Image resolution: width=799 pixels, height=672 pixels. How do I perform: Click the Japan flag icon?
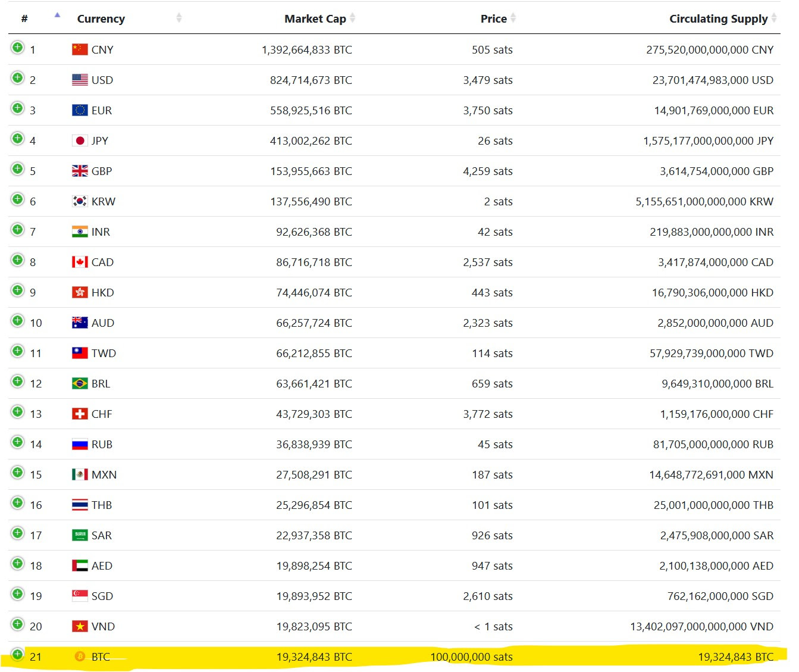80,140
